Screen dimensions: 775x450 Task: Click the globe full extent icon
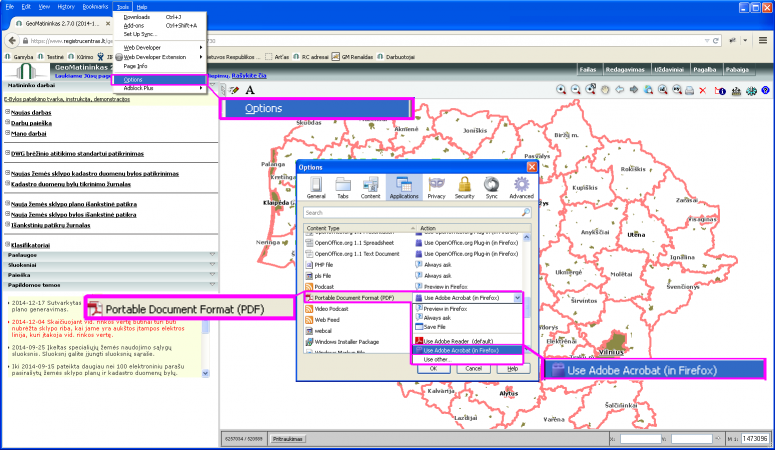tap(648, 90)
